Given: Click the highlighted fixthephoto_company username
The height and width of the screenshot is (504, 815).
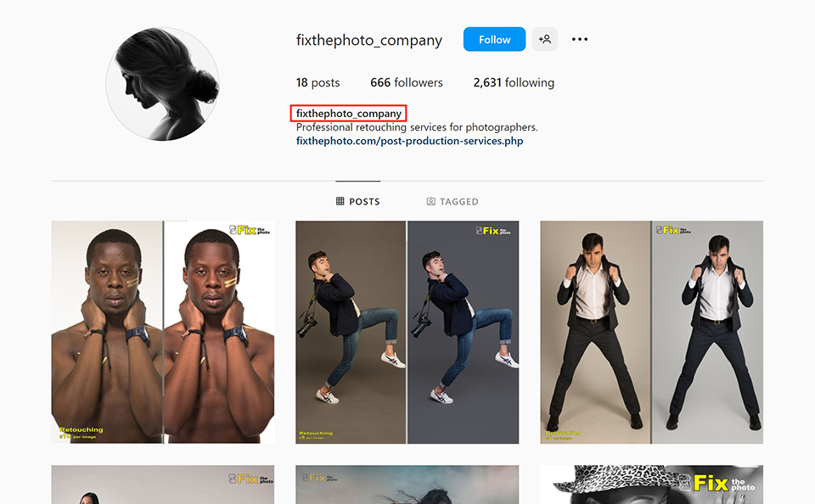Looking at the screenshot, I should [x=348, y=113].
